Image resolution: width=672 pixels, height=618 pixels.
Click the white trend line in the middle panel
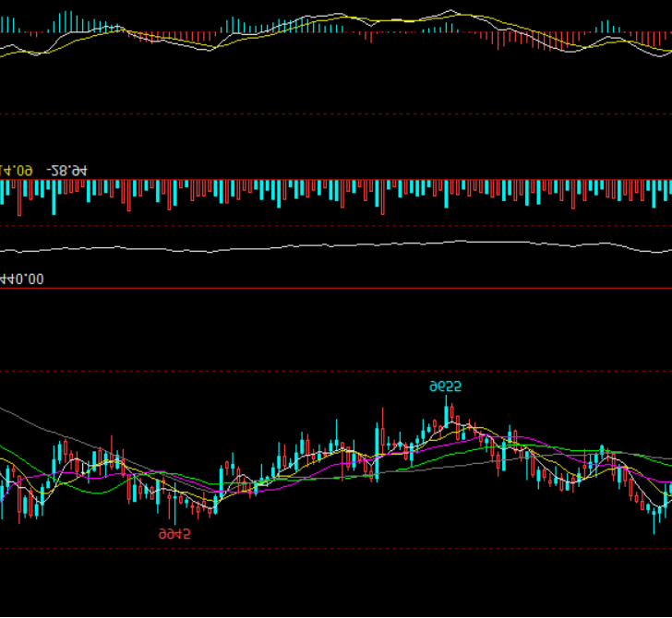(336, 244)
